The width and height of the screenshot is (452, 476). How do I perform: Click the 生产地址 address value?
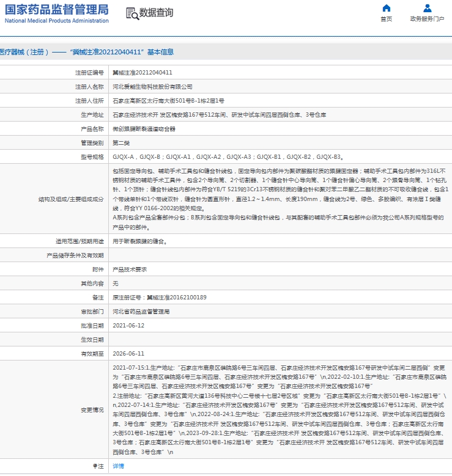(219, 115)
